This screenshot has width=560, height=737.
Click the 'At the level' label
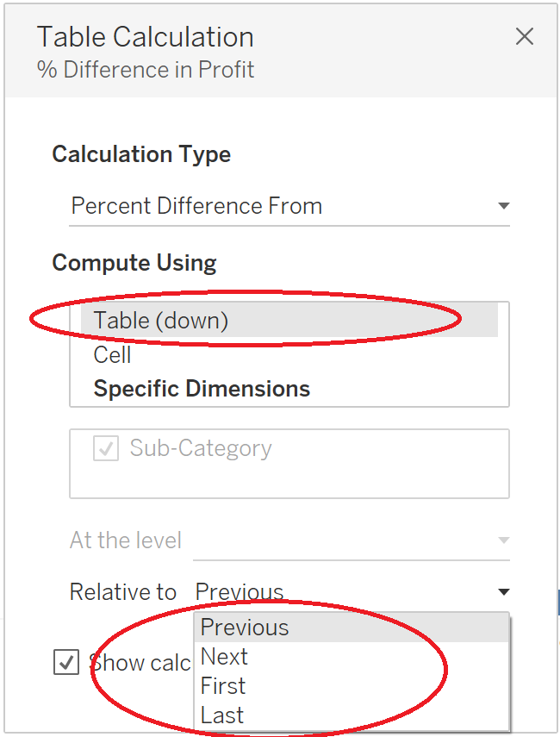(126, 540)
